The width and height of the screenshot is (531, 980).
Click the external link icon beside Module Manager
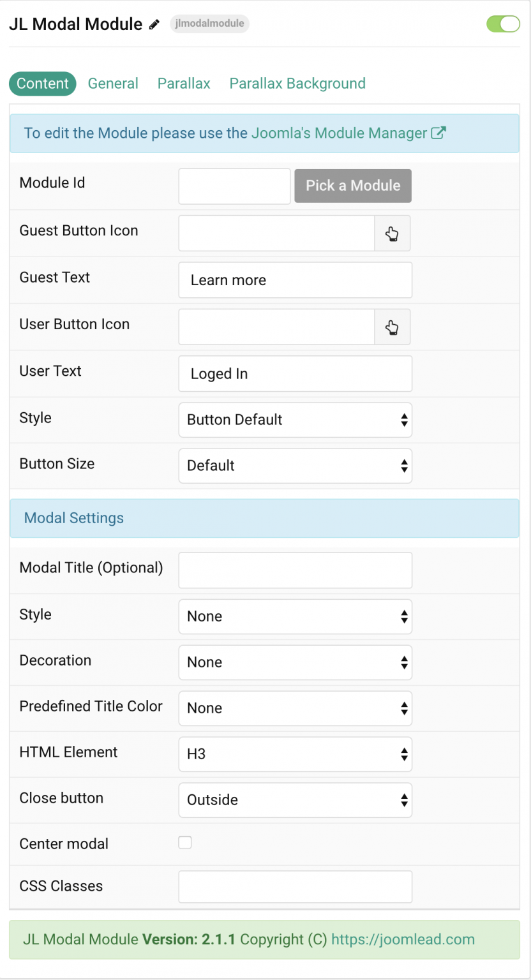click(x=438, y=132)
